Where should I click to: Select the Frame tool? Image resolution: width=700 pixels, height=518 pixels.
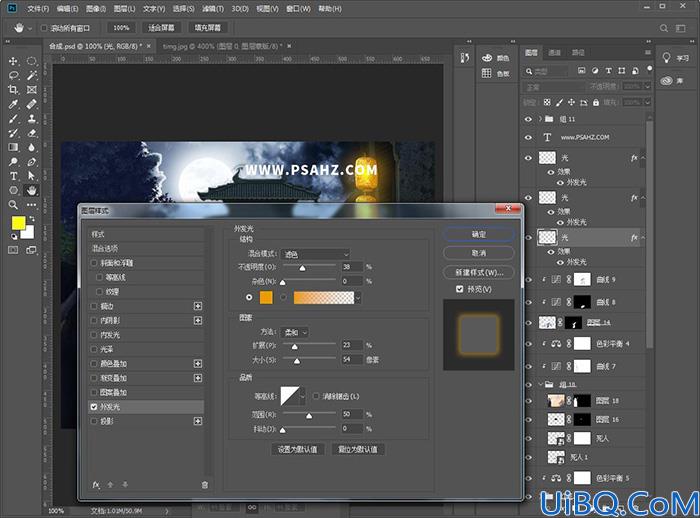[x=31, y=90]
